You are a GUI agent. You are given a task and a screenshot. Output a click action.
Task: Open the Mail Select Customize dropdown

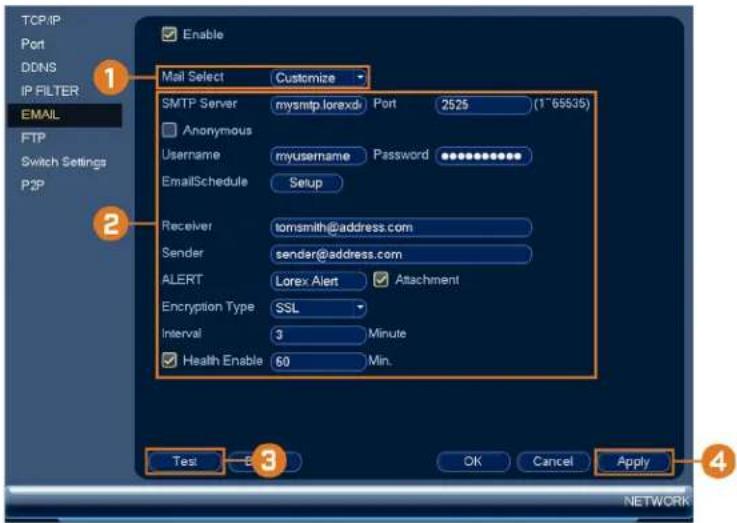click(319, 78)
